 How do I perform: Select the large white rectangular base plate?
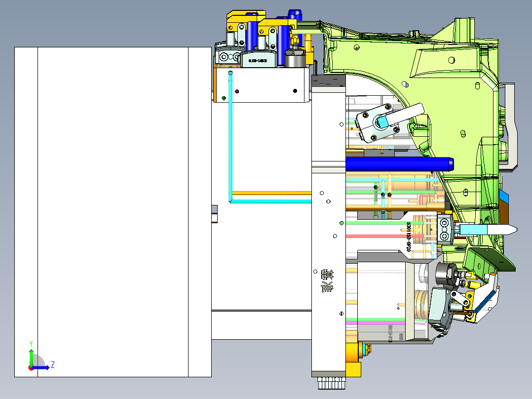(x=113, y=212)
